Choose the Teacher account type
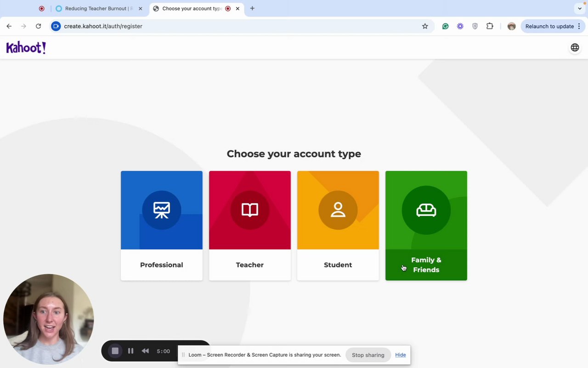The height and width of the screenshot is (368, 588). (250, 225)
